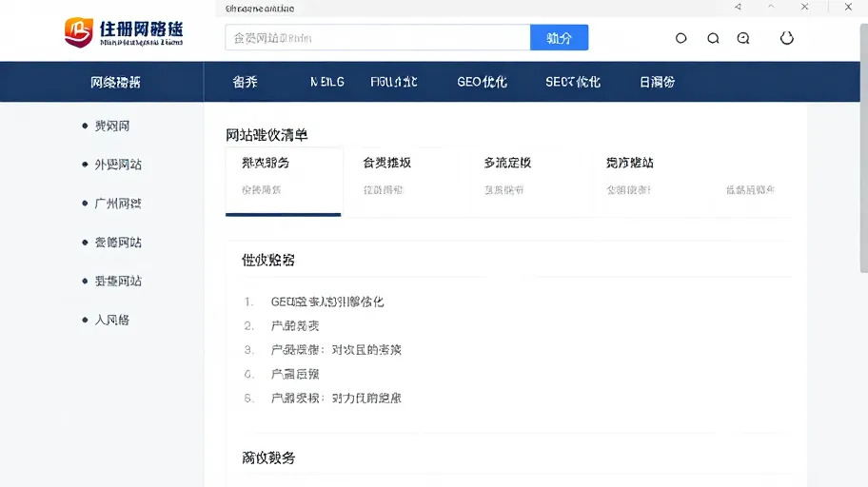Click the title bar application name text
This screenshot has height=487, width=868.
coord(260,9)
